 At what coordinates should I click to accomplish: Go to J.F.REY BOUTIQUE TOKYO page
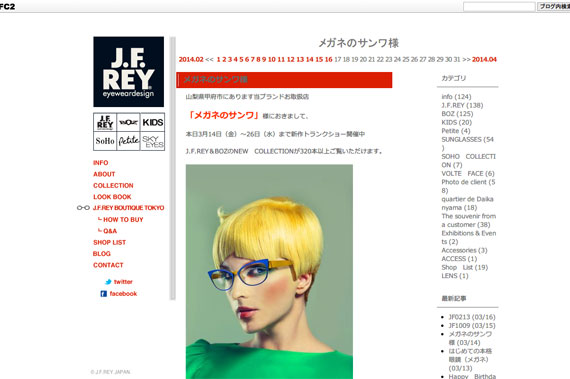(128, 208)
